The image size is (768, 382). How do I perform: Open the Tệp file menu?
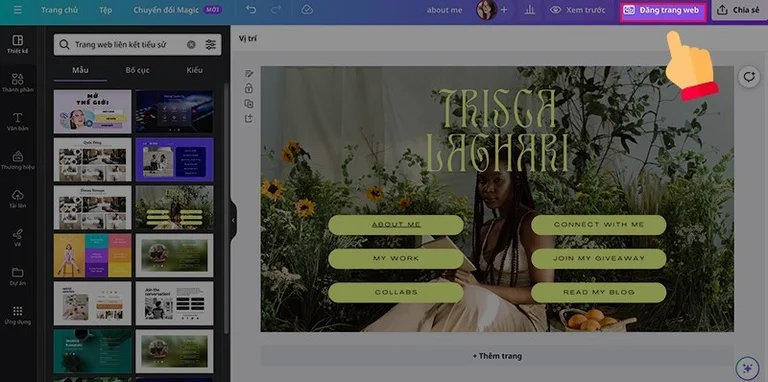105,10
